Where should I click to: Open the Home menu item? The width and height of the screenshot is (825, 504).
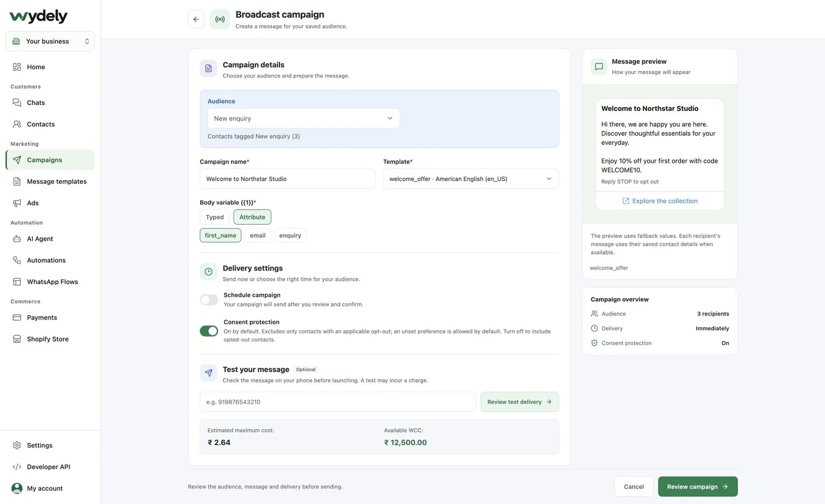[x=50, y=67]
